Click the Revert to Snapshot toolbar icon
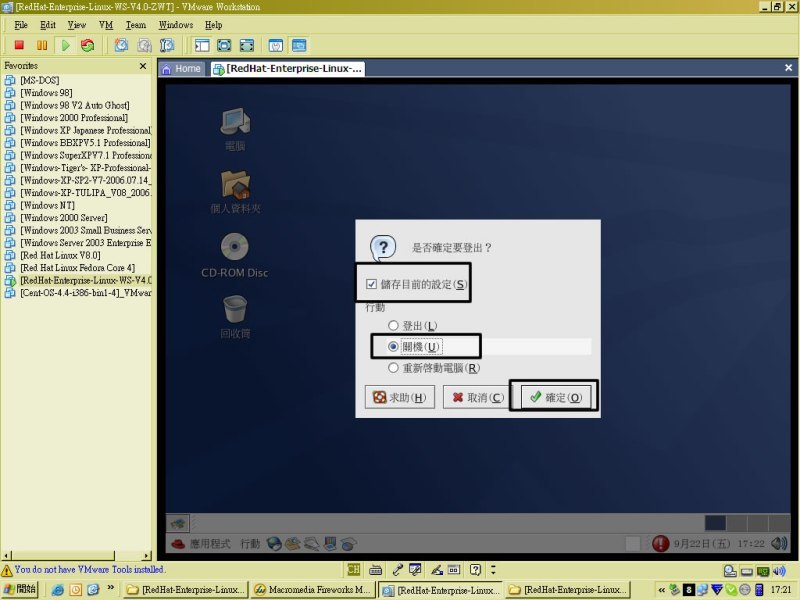800x600 pixels. coord(144,45)
